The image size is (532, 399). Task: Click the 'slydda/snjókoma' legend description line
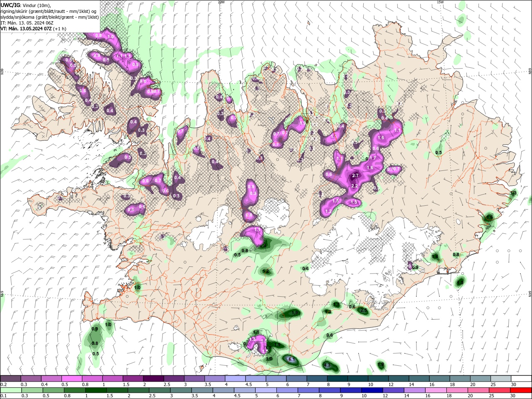click(49, 17)
